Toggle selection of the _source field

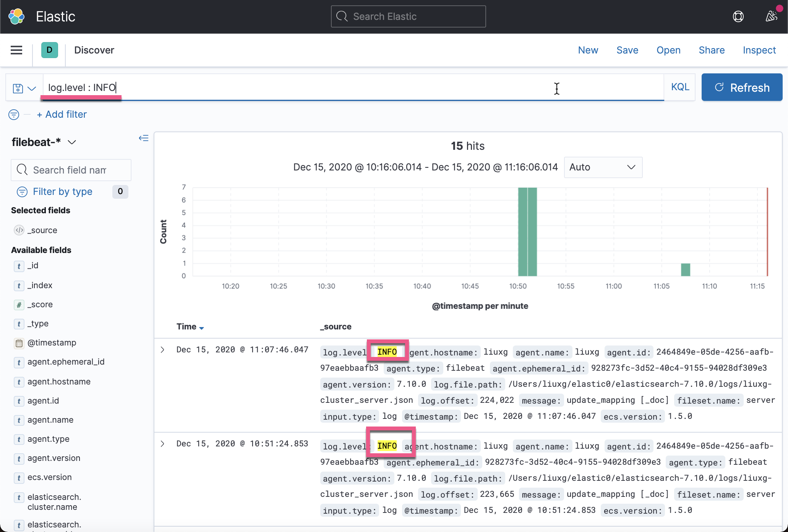pyautogui.click(x=42, y=230)
